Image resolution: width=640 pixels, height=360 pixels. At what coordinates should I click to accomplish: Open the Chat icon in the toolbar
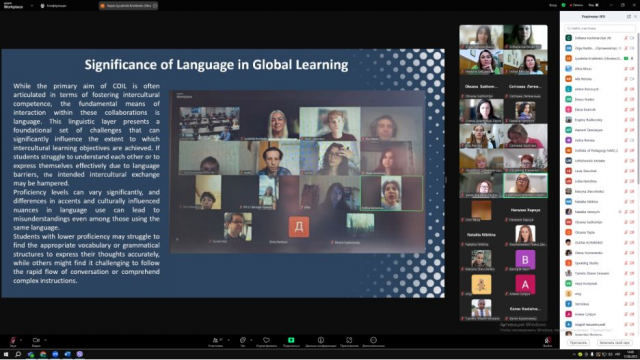[243, 340]
